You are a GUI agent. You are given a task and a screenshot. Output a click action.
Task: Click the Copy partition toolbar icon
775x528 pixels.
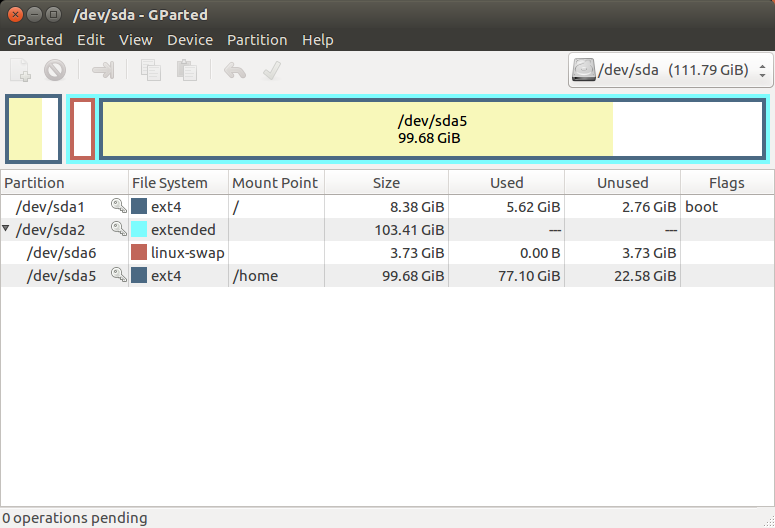click(x=151, y=70)
